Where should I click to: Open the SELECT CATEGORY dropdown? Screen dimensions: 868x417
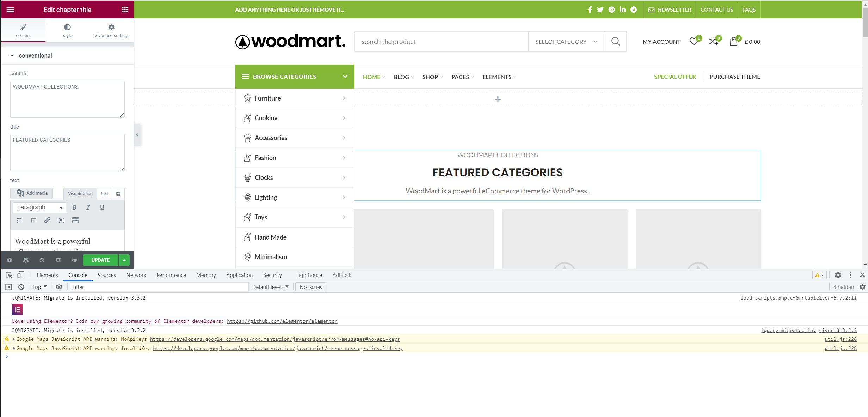(x=566, y=42)
